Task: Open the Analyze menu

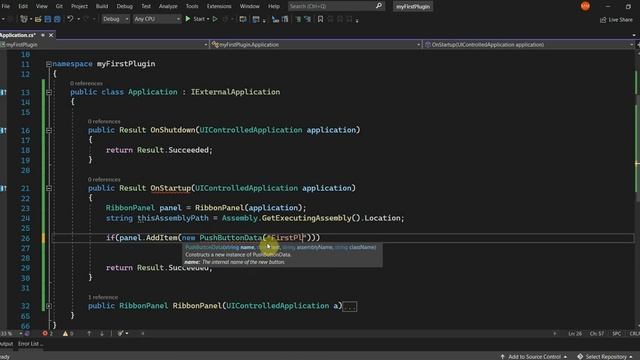Action: (x=168, y=6)
